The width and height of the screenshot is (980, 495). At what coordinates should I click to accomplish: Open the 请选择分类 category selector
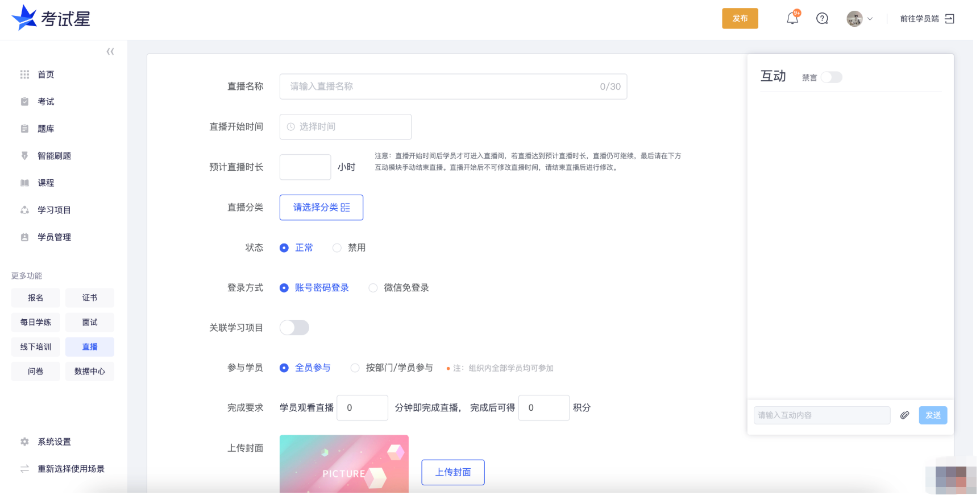pyautogui.click(x=321, y=208)
